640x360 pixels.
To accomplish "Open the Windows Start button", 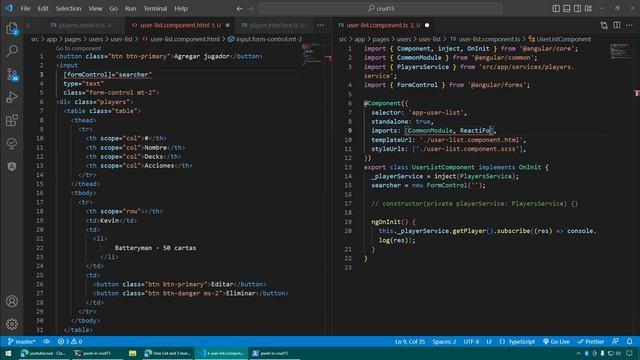I will coord(8,353).
